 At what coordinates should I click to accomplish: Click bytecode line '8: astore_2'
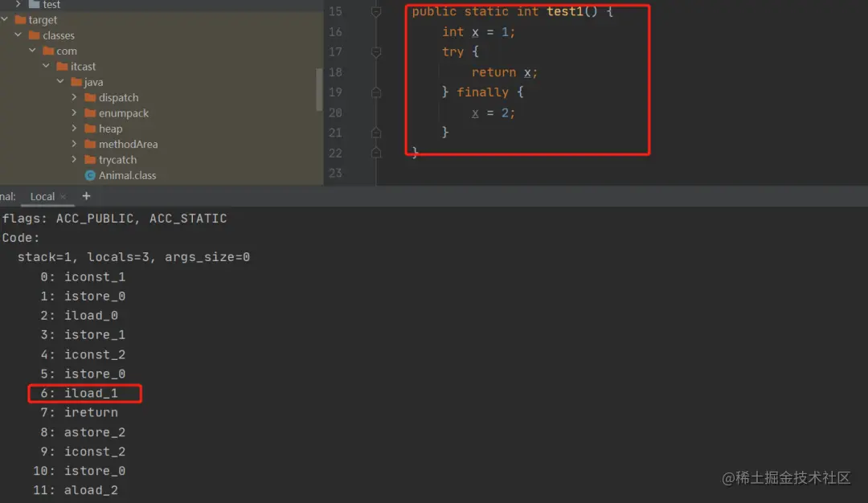coord(83,432)
